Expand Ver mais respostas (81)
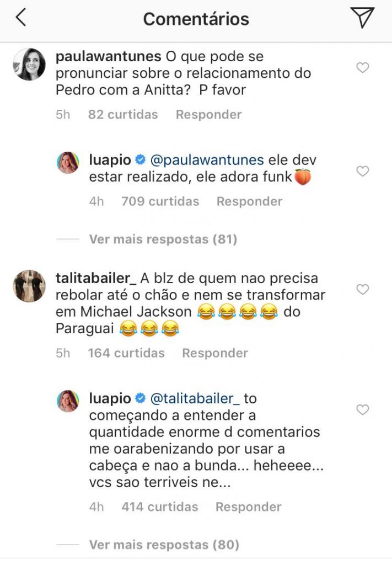This screenshot has width=392, height=565. (163, 239)
